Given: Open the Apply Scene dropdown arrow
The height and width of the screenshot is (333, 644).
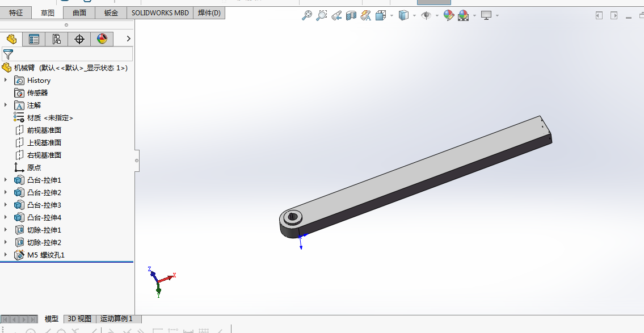Looking at the screenshot, I should (x=474, y=16).
